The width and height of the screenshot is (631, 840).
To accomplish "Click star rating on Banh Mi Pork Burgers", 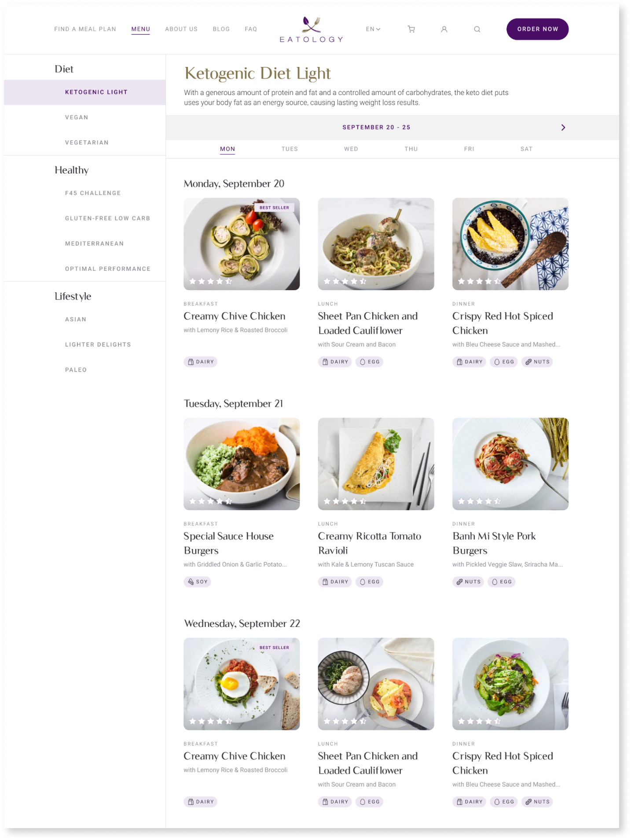I will pos(479,501).
